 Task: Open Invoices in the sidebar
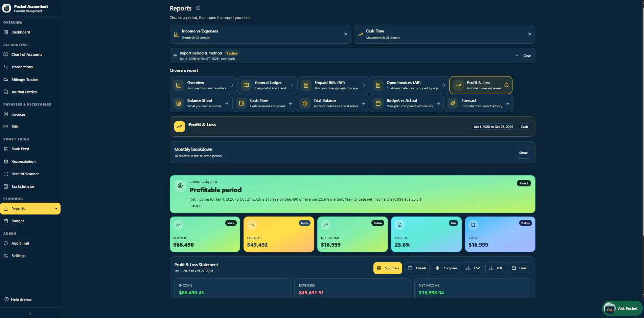pos(30,114)
